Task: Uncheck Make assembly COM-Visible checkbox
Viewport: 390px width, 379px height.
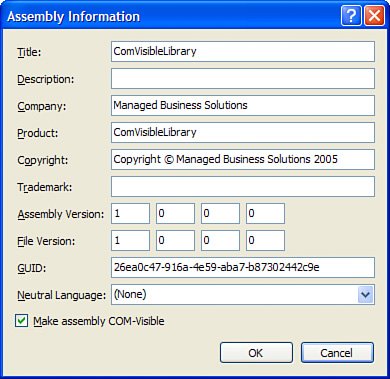Action: click(x=22, y=321)
